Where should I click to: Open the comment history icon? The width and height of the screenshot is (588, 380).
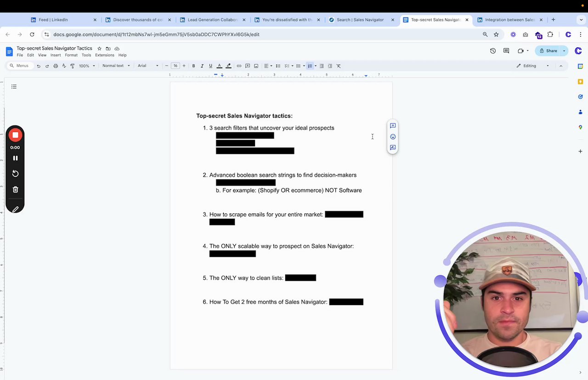point(506,51)
